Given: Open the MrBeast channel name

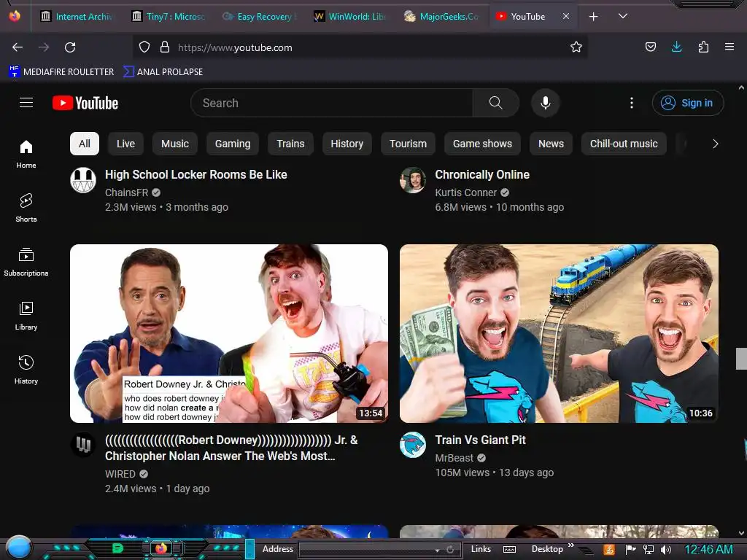Looking at the screenshot, I should pyautogui.click(x=454, y=458).
